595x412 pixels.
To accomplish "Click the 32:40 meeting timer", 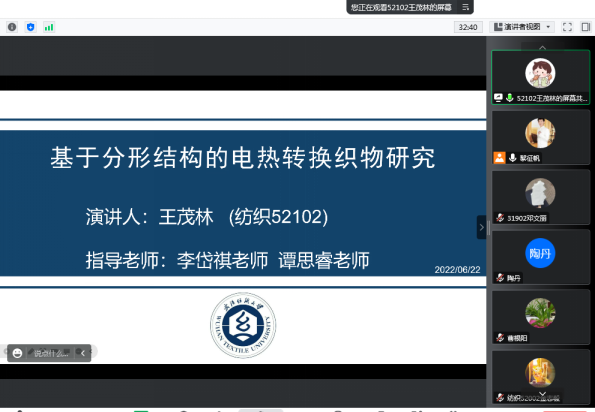I will point(468,27).
